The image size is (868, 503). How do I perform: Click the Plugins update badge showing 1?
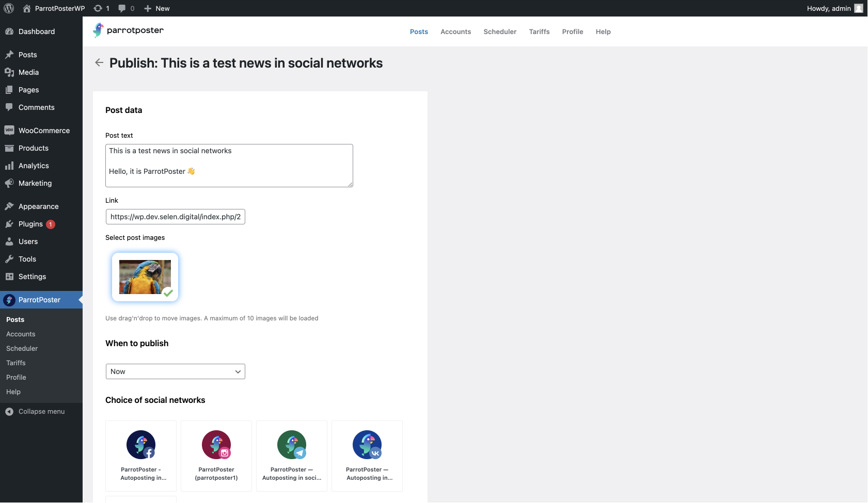(x=51, y=224)
